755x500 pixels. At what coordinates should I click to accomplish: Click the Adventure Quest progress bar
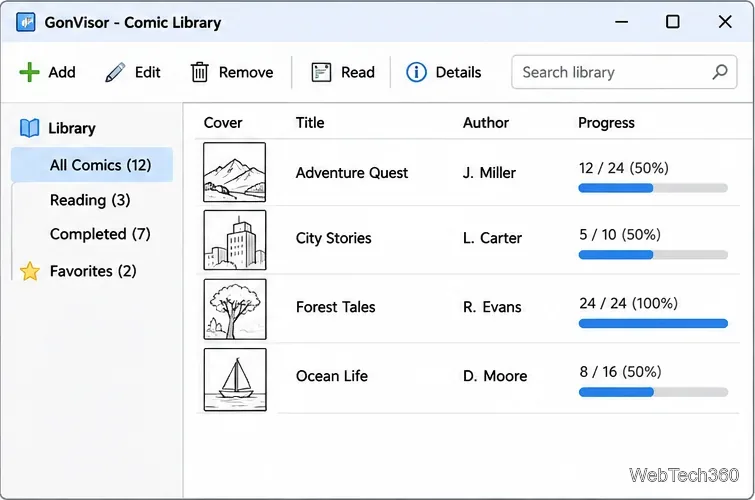click(x=653, y=188)
